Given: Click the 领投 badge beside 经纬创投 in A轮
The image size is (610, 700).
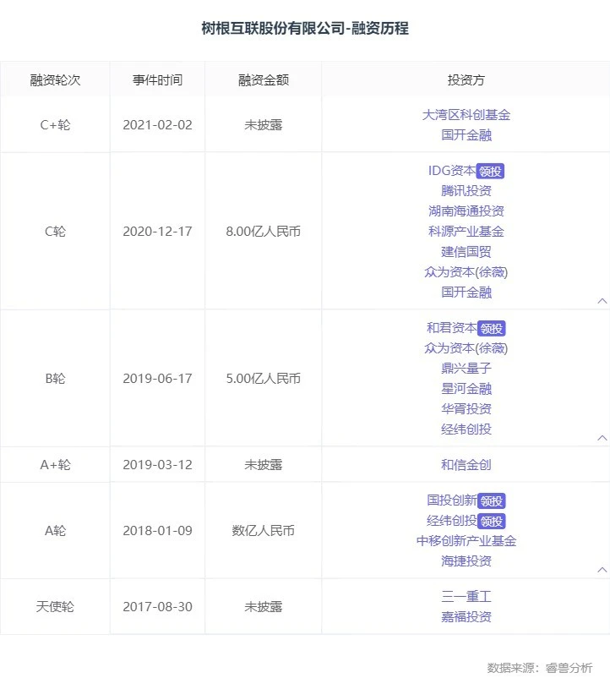Looking at the screenshot, I should (x=492, y=521).
